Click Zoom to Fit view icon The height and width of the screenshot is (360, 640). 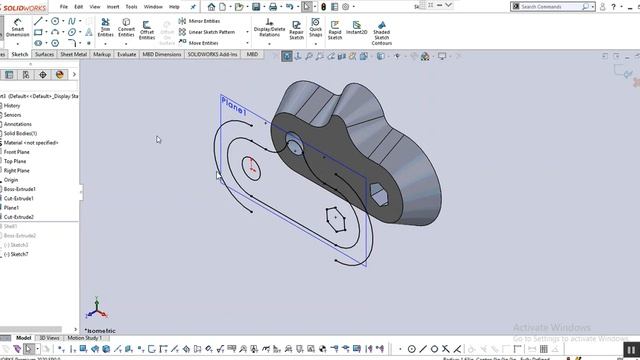point(309,56)
